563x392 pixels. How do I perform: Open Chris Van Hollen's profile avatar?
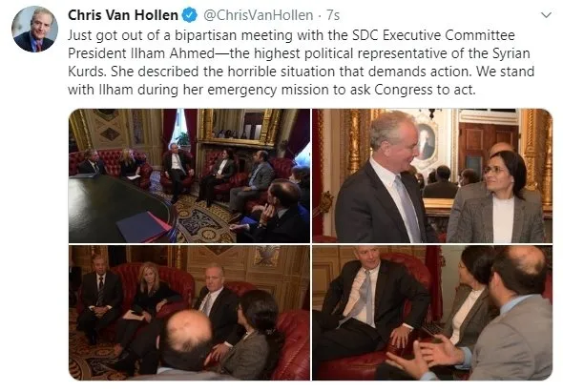click(34, 29)
